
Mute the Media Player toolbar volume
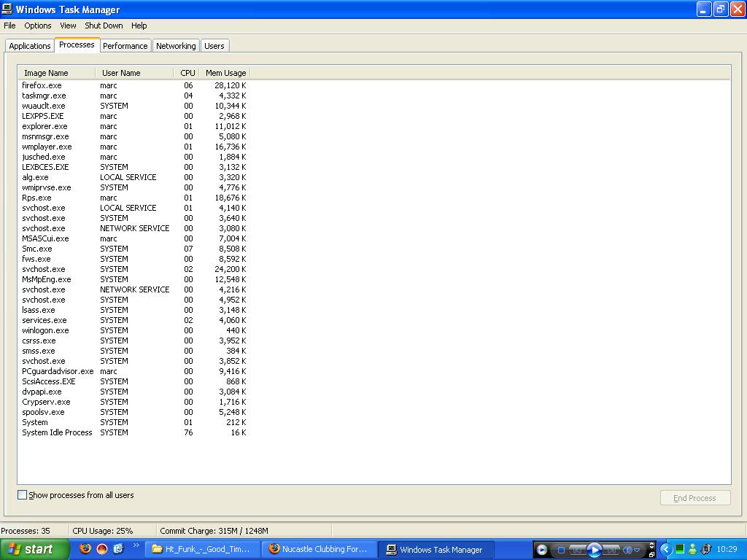pos(627,550)
